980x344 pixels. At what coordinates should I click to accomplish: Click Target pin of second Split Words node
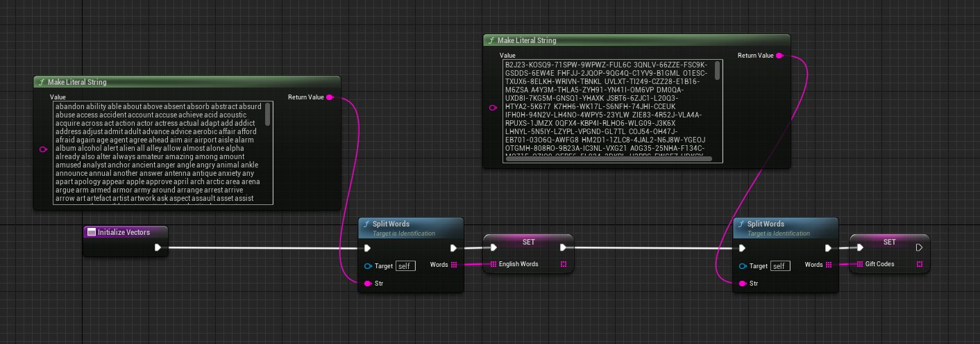743,266
